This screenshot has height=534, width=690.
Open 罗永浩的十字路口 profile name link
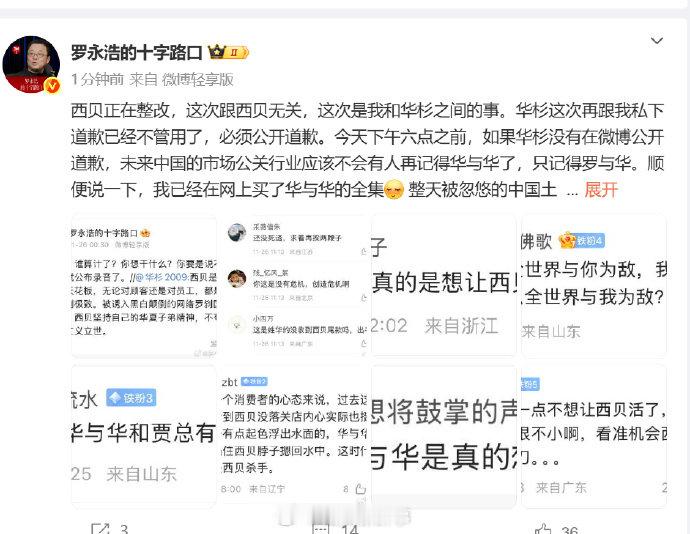tap(136, 53)
